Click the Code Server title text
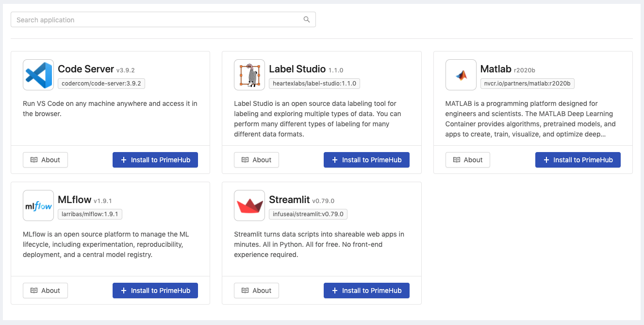This screenshot has height=325, width=644. pyautogui.click(x=86, y=69)
